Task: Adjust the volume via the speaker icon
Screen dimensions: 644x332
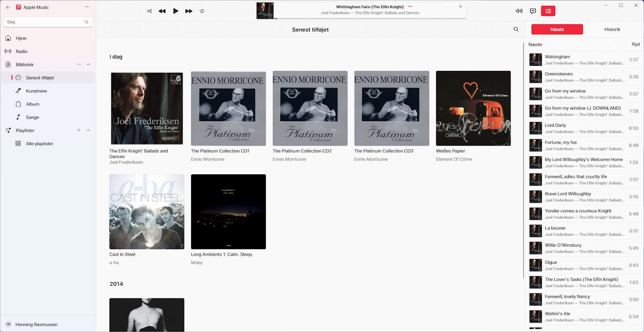Action: 519,11
